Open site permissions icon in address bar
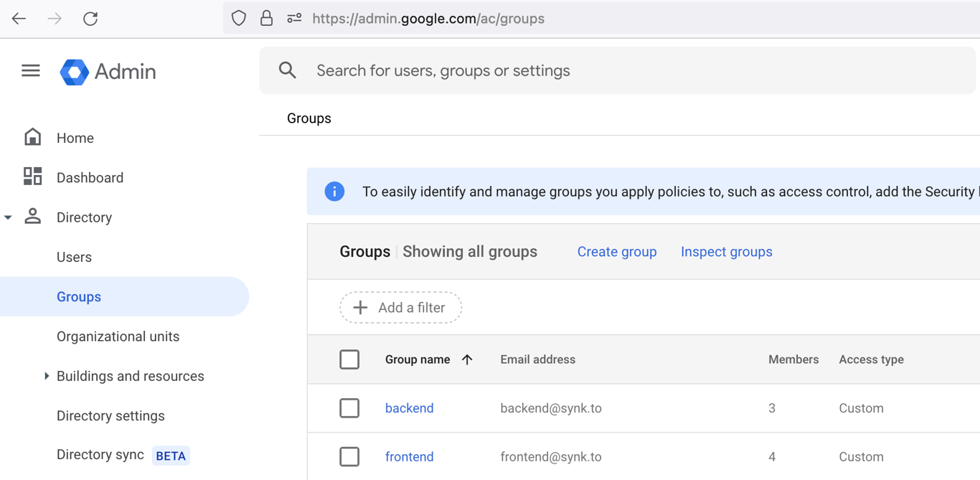 [294, 19]
